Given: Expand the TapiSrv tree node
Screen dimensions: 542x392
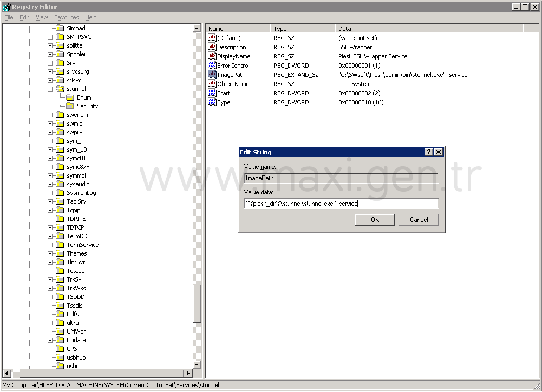Looking at the screenshot, I should (x=50, y=201).
